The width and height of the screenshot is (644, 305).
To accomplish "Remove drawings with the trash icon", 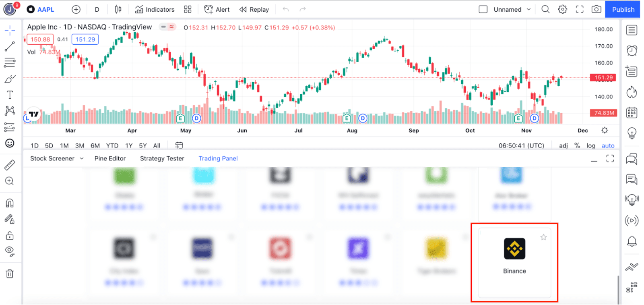I will (x=10, y=274).
